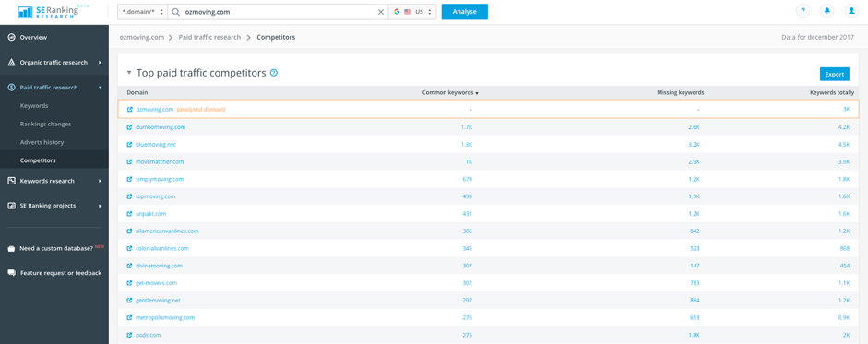Select Competitors submenu item

[38, 160]
